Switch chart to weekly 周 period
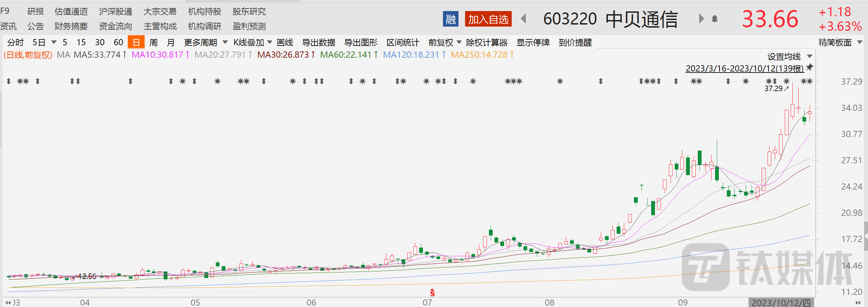The height and width of the screenshot is (307, 868). (153, 42)
